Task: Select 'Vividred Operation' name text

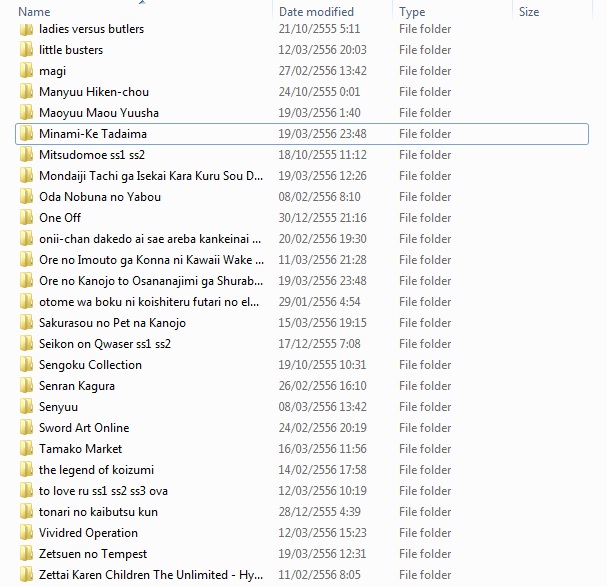Action: tap(88, 533)
